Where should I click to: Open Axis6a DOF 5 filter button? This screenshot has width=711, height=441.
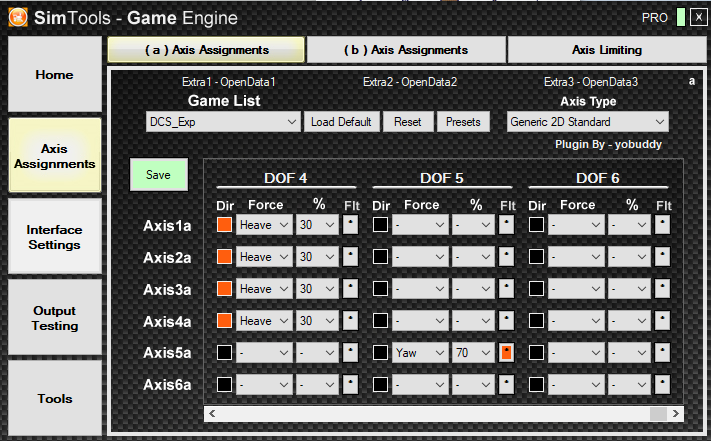(506, 385)
